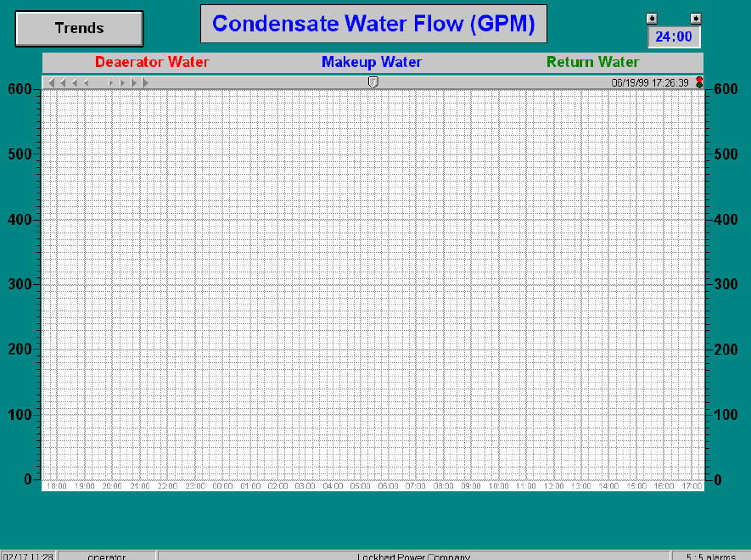Click the 18:00 time axis label
Viewport: 751px width, 560px height.
(x=57, y=485)
